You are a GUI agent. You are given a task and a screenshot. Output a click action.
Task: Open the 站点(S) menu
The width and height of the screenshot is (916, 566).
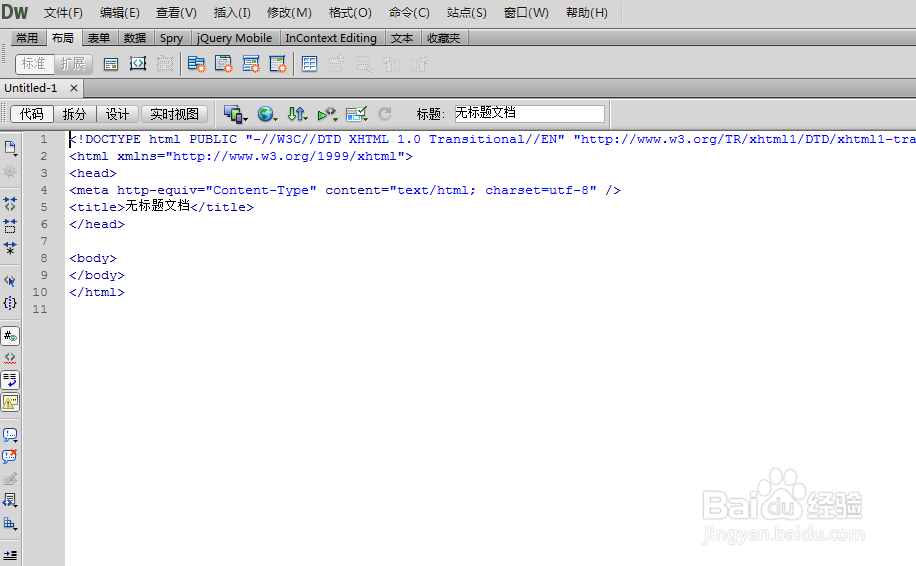466,12
